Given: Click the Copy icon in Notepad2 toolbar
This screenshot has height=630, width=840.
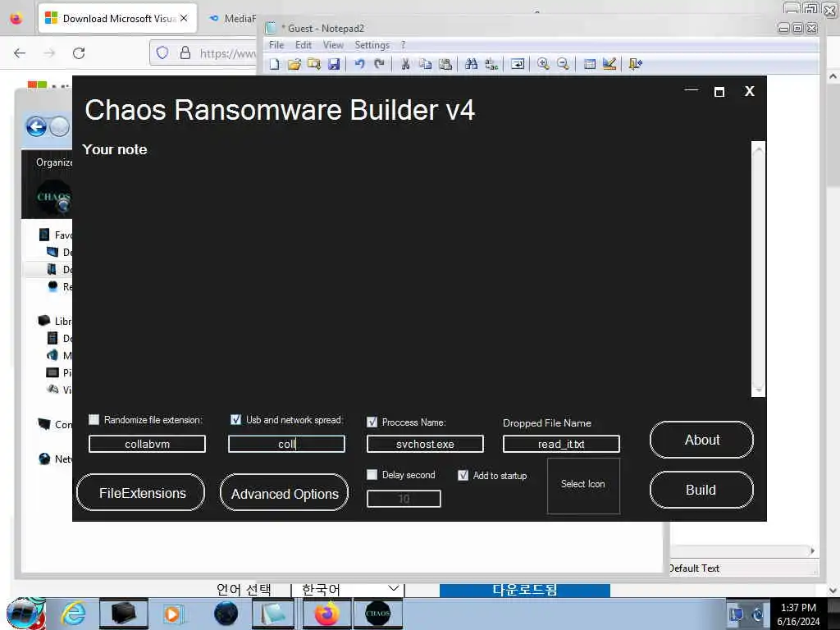Looking at the screenshot, I should [426, 64].
